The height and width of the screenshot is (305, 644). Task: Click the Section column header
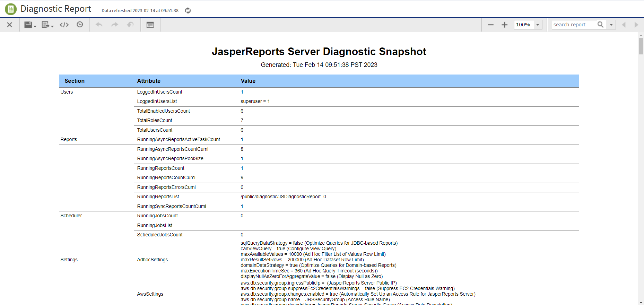tap(75, 81)
